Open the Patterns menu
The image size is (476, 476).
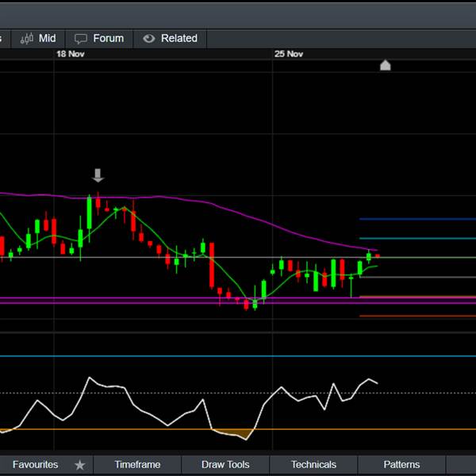[x=401, y=464]
